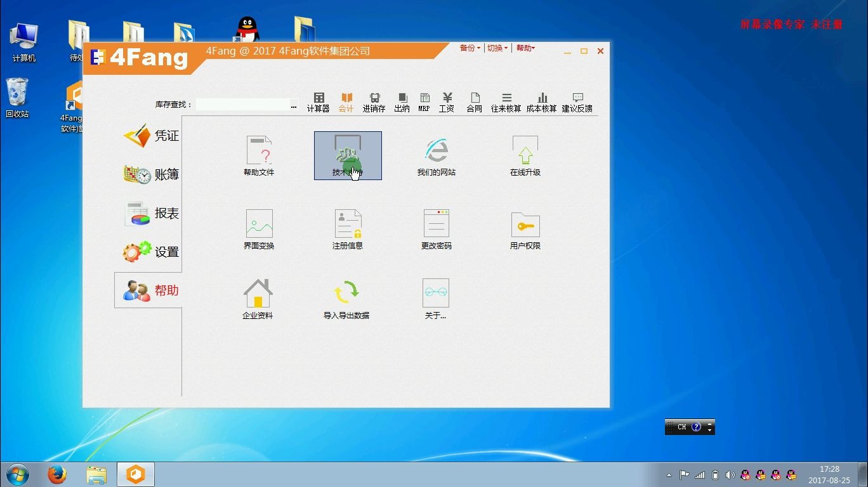
Task: Open 导入导出数据 import export icon
Action: 346,299
